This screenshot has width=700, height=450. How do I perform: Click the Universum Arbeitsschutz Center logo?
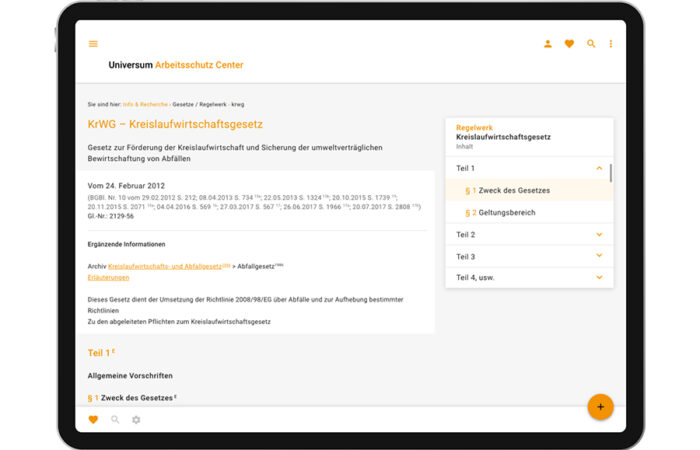(x=176, y=65)
